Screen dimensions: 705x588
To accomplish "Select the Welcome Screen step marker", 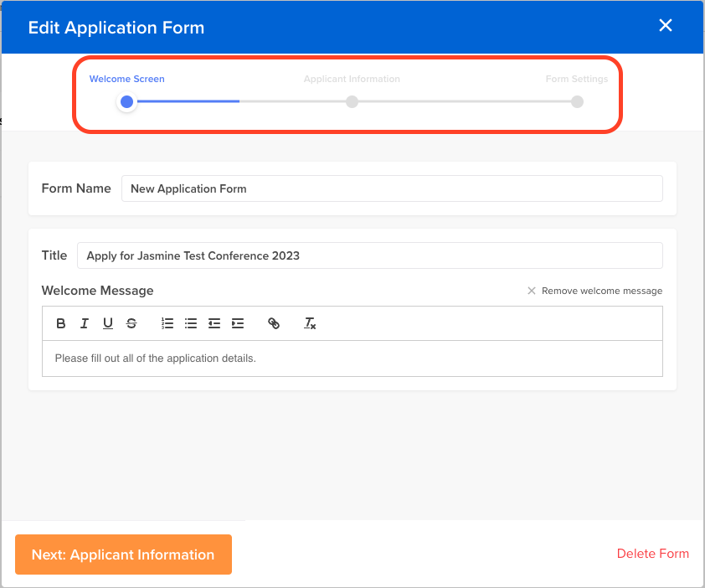I will 126,101.
